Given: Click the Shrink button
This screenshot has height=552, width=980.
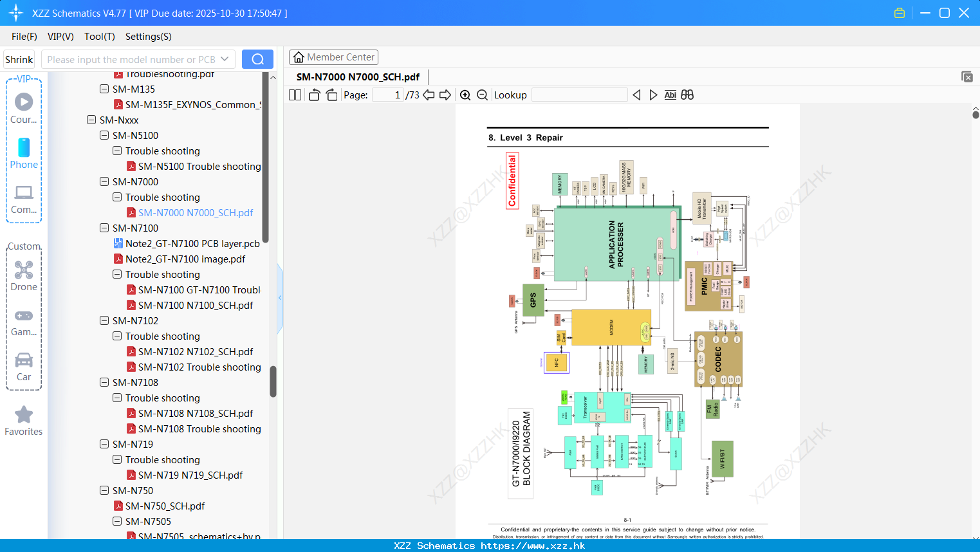Looking at the screenshot, I should [x=19, y=59].
